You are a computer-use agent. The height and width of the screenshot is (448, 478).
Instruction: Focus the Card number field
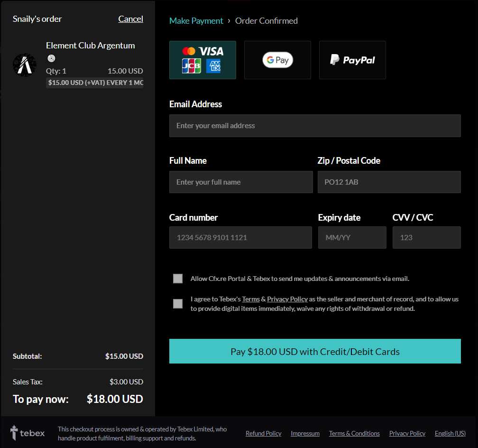click(x=240, y=237)
